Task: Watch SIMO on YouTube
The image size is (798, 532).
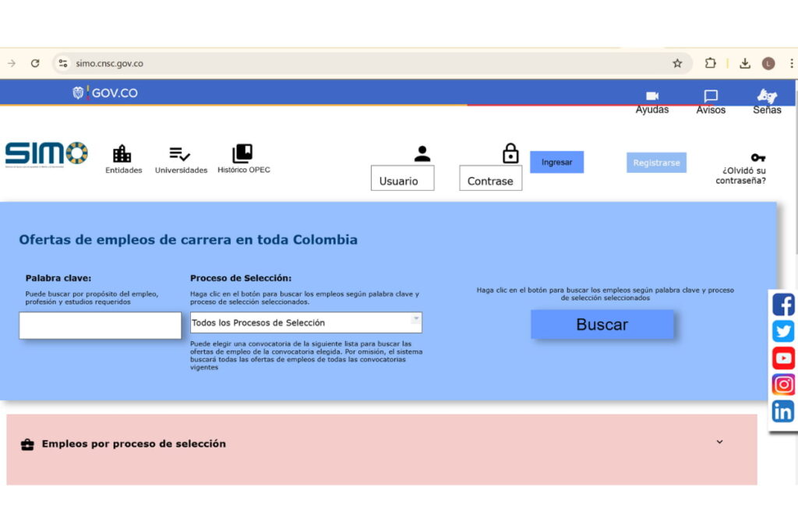Action: (x=782, y=358)
